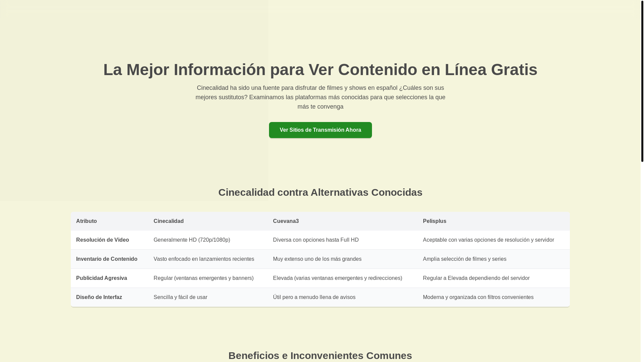Screen dimensions: 644x362
Task: Click cell 'Elevada (varias ventanas emergentes y redirecciones)'
Action: pos(342,278)
